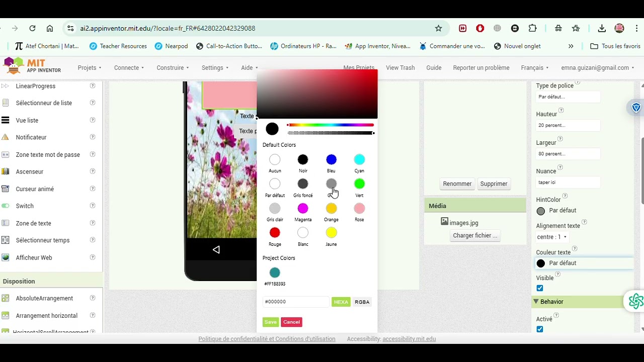Open the Settings dropdown menu
644x362 pixels.
tap(215, 68)
